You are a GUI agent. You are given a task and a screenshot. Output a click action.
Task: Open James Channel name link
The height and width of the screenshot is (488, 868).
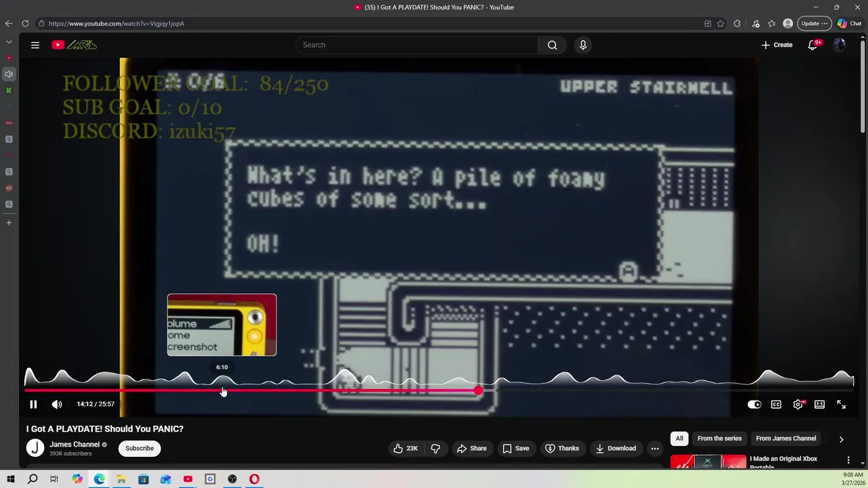(75, 445)
